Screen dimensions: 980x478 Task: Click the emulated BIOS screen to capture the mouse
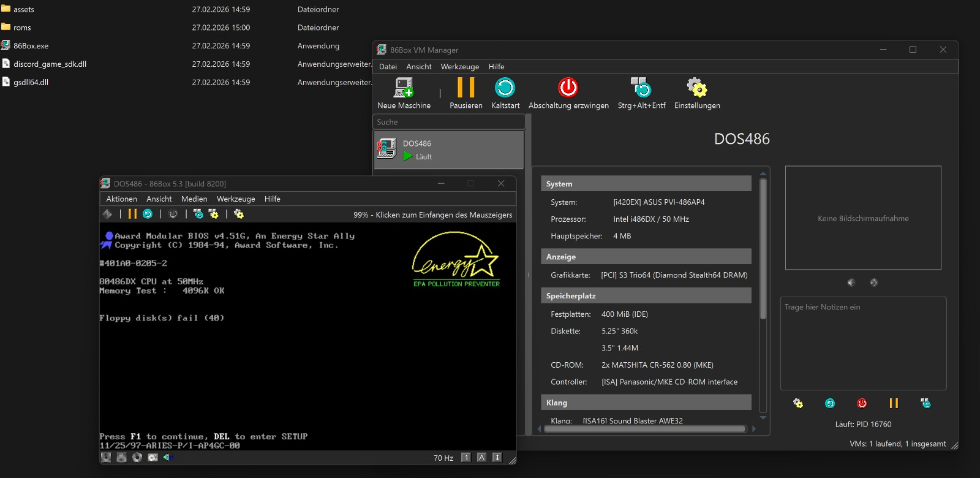[307, 336]
